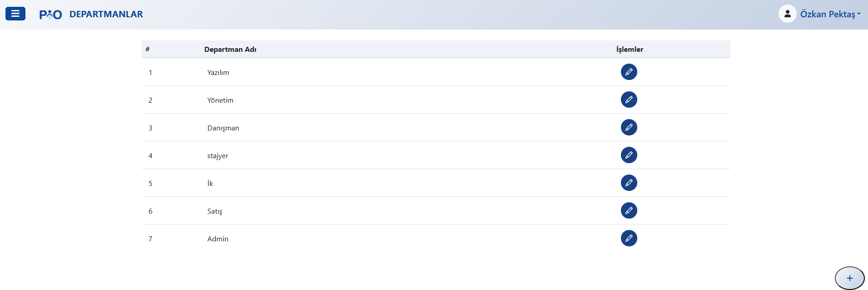Open the hamburger sidebar menu
Image resolution: width=868 pixels, height=290 pixels.
point(15,14)
